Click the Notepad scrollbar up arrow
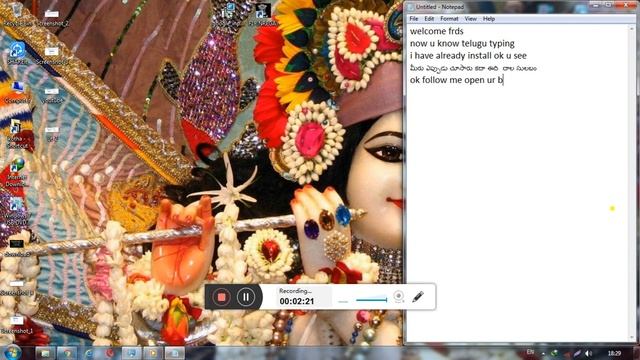This screenshot has width=640, height=360. pos(633,29)
